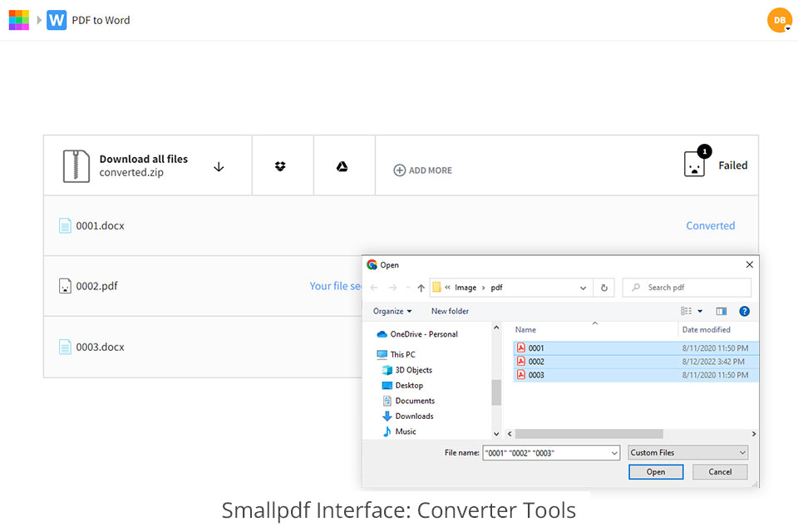Go back in the Open dialog
The height and width of the screenshot is (532, 798).
(374, 288)
